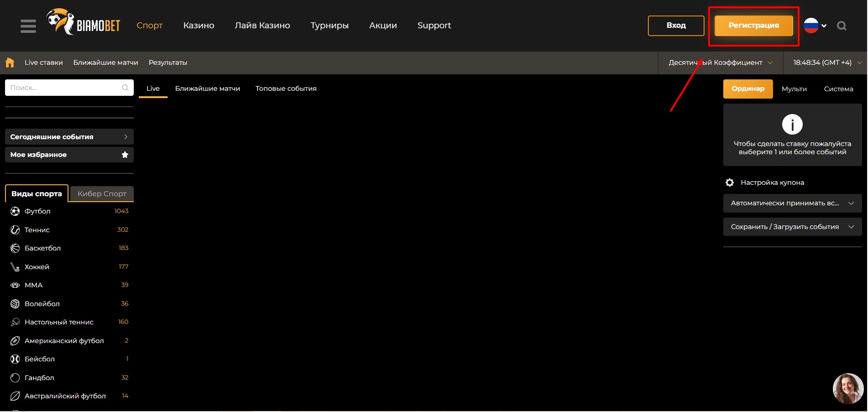Select the Хоккей hockey stick icon
Viewport: 868px width, 412px height.
point(15,267)
